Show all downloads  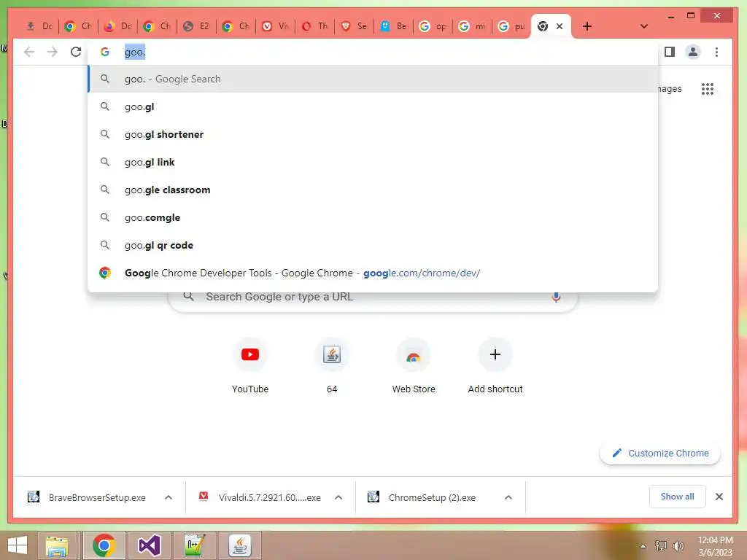pos(677,496)
